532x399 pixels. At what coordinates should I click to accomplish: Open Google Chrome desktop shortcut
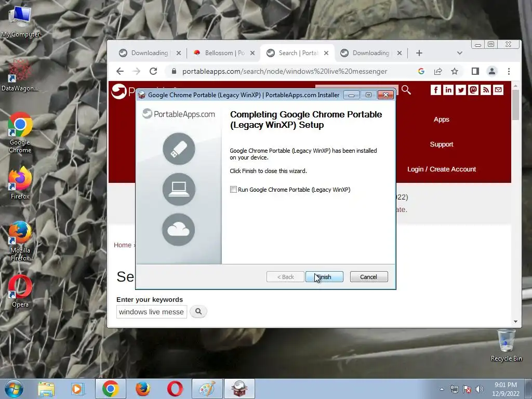pyautogui.click(x=20, y=132)
